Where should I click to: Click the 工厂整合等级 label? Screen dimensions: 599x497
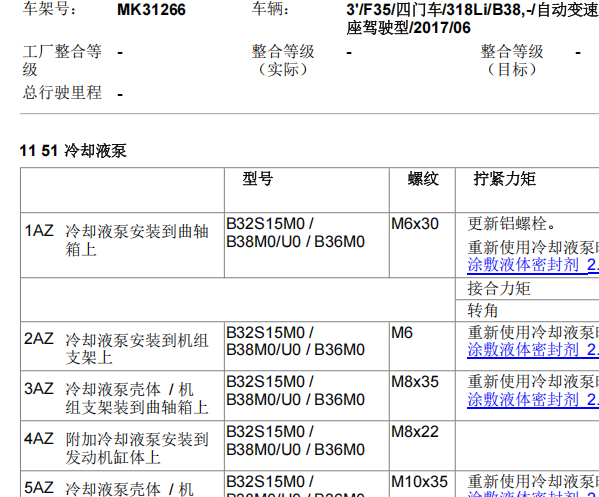pos(62,60)
